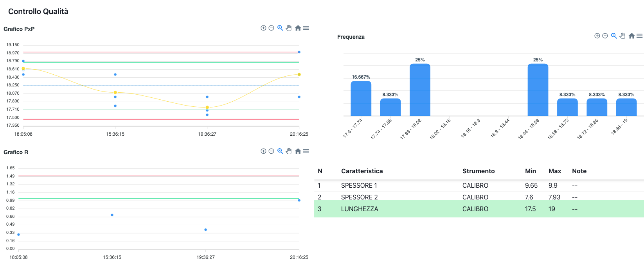This screenshot has height=262, width=644.
Task: Click the 18.58 - 18.72 frequency bar
Action: coord(567,107)
